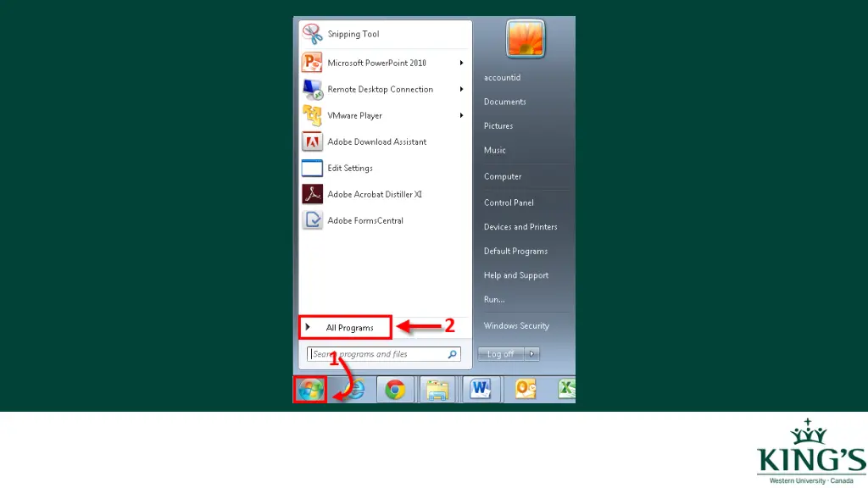Image resolution: width=868 pixels, height=488 pixels.
Task: Open Control Panel from the Start menu
Action: (509, 202)
